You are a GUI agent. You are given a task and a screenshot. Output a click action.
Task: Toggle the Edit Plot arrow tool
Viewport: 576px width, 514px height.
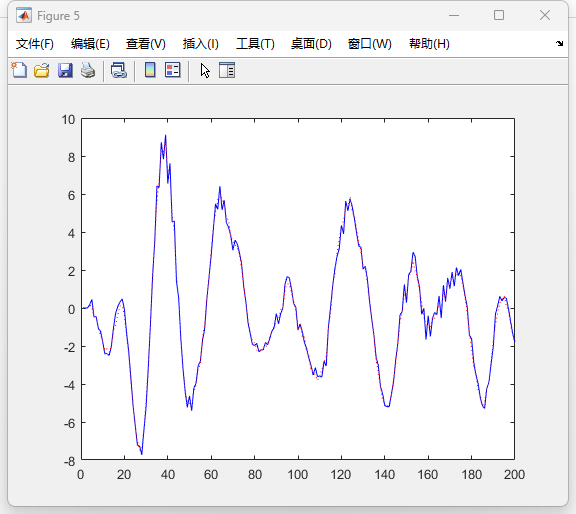(x=205, y=70)
